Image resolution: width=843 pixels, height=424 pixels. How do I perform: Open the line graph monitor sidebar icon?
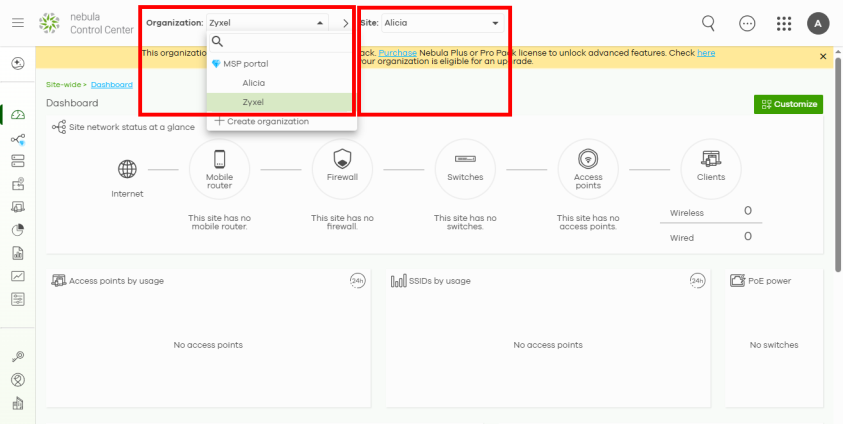pyautogui.click(x=18, y=276)
